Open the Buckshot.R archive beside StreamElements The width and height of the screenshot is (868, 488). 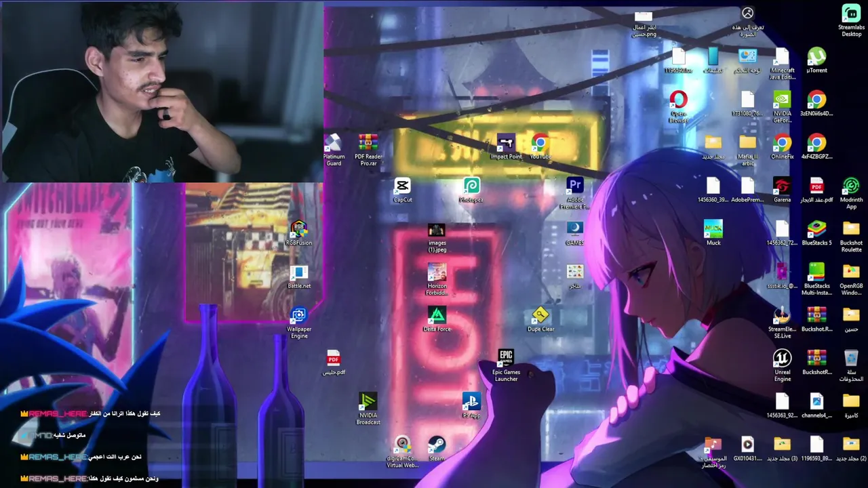tap(816, 319)
